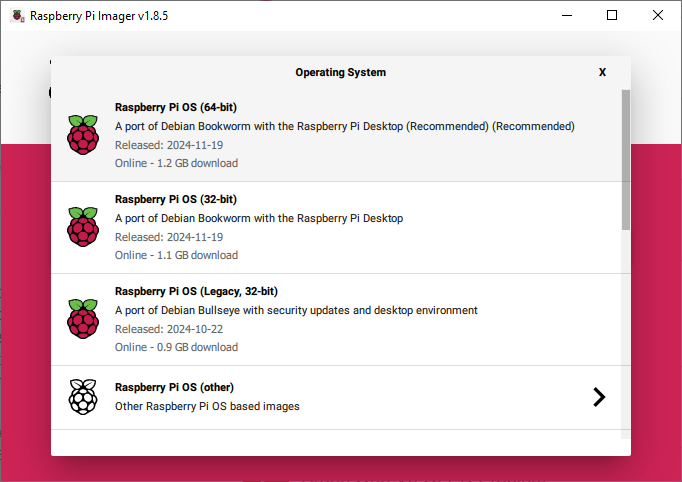Viewport: 682px width, 482px height.
Task: Click the Debian Bookworm Recommended description text
Action: [x=344, y=126]
